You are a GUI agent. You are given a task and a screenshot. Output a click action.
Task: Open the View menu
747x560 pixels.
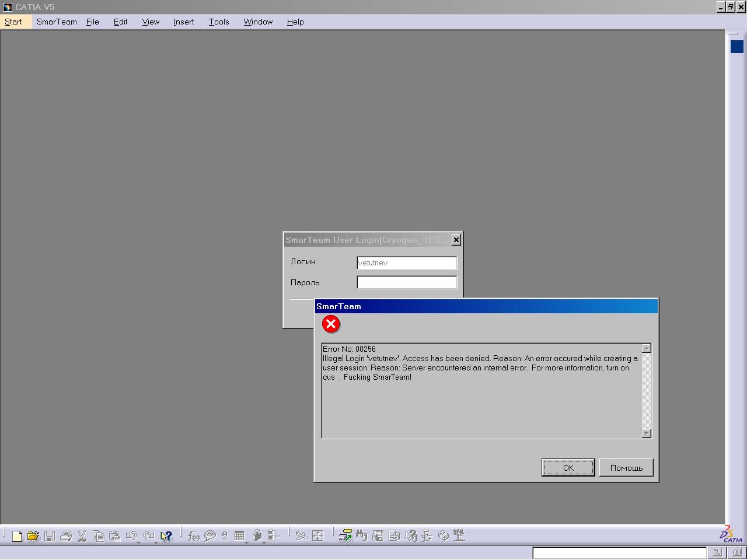pos(151,22)
